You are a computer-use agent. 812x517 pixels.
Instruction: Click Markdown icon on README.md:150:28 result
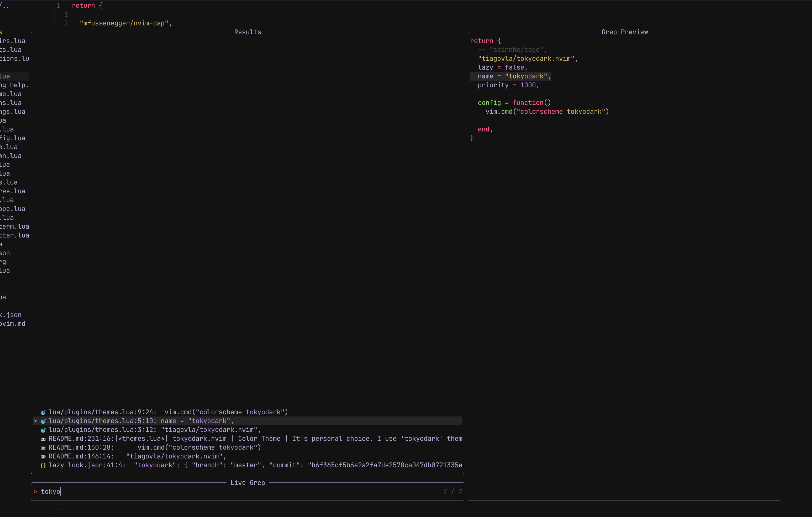tap(43, 448)
